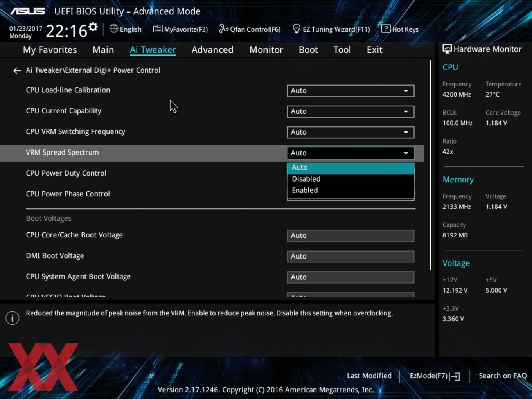Click Search on FAQ link
The width and height of the screenshot is (532, 399).
[503, 376]
